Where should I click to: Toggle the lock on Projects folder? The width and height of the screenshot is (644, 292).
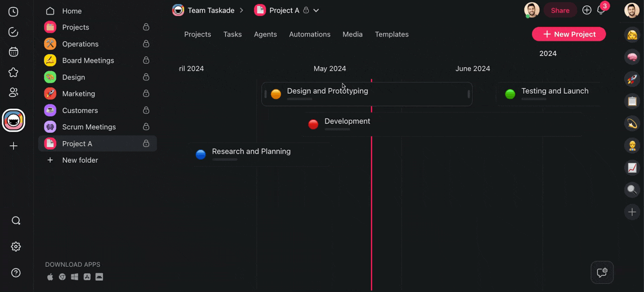click(146, 27)
